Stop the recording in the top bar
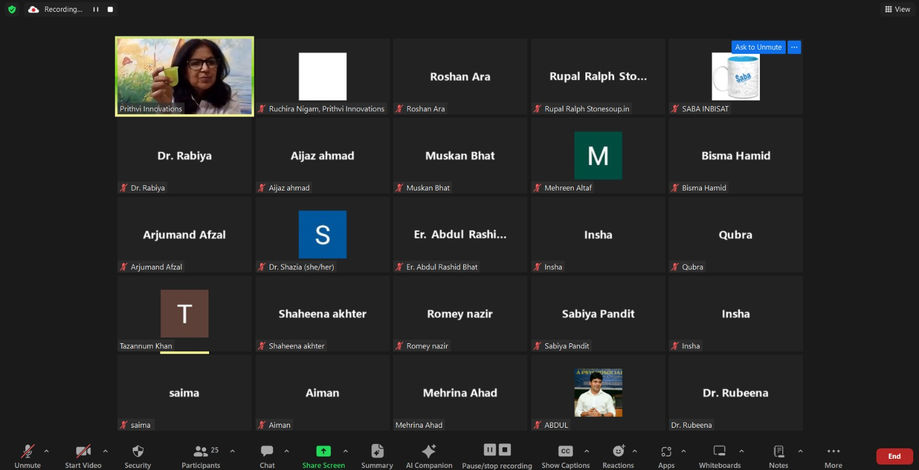 click(x=110, y=9)
